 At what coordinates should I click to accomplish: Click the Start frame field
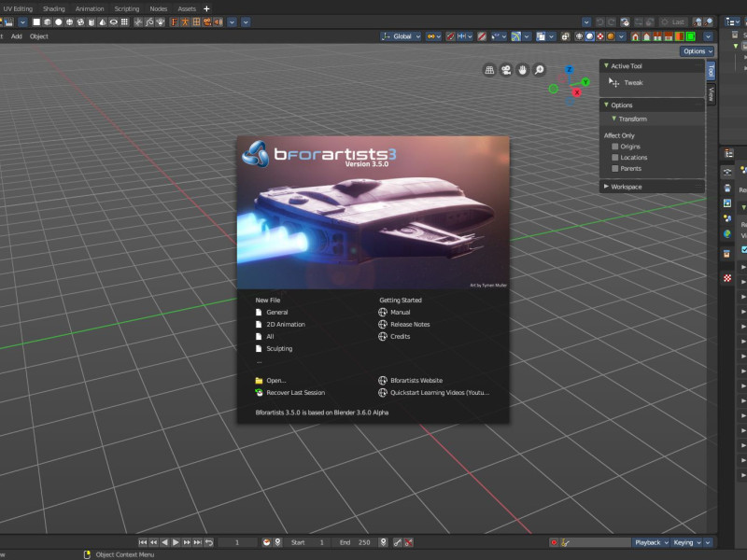point(307,542)
